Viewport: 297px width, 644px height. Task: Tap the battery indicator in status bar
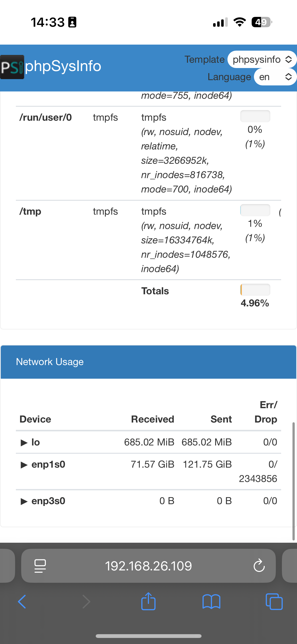click(262, 22)
